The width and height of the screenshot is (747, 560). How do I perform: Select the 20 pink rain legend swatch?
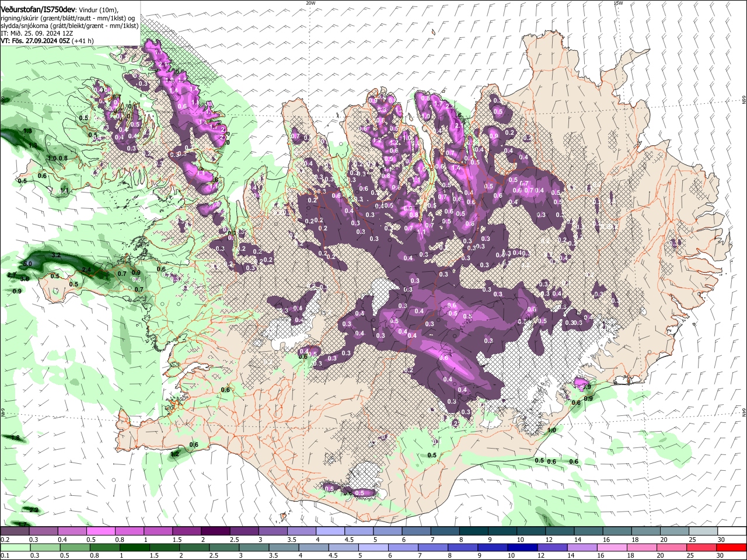coord(673,547)
